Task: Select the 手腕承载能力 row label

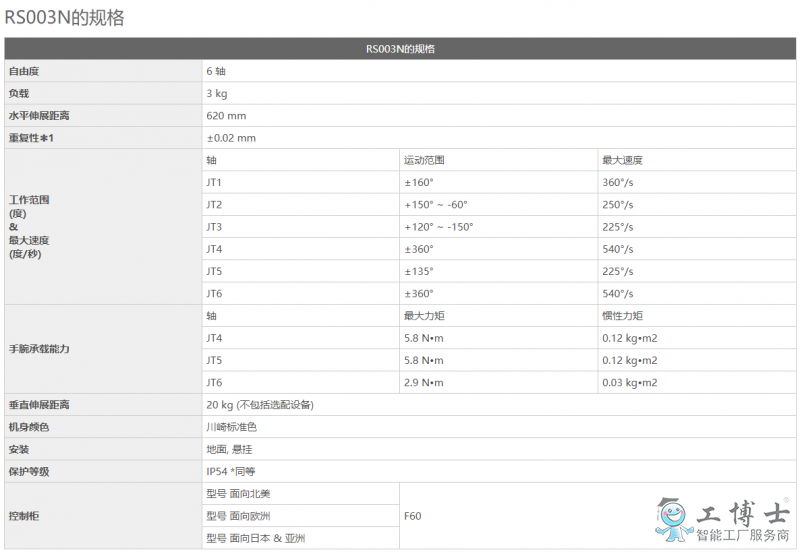Action: [x=42, y=349]
